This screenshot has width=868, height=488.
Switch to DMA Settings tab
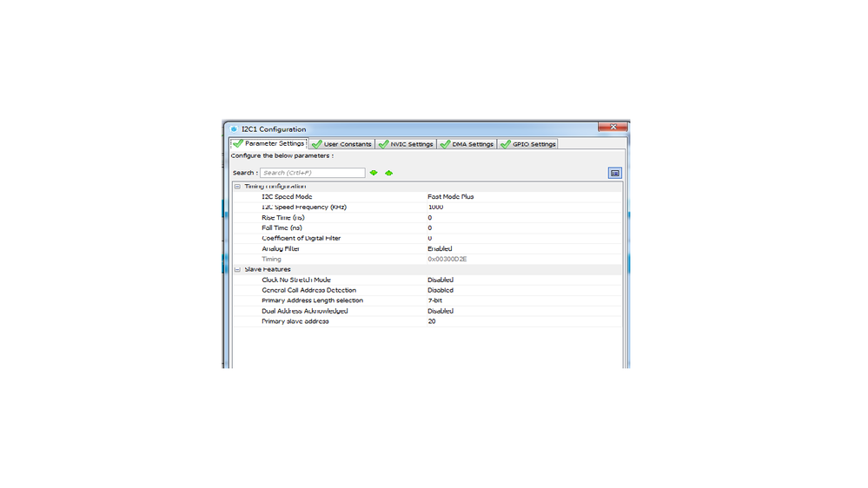pyautogui.click(x=467, y=144)
